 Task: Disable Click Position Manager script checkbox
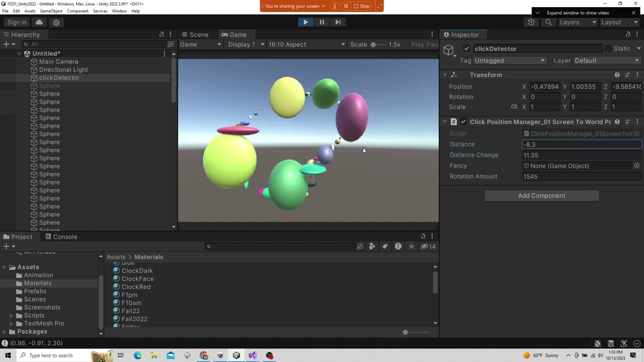(x=463, y=122)
